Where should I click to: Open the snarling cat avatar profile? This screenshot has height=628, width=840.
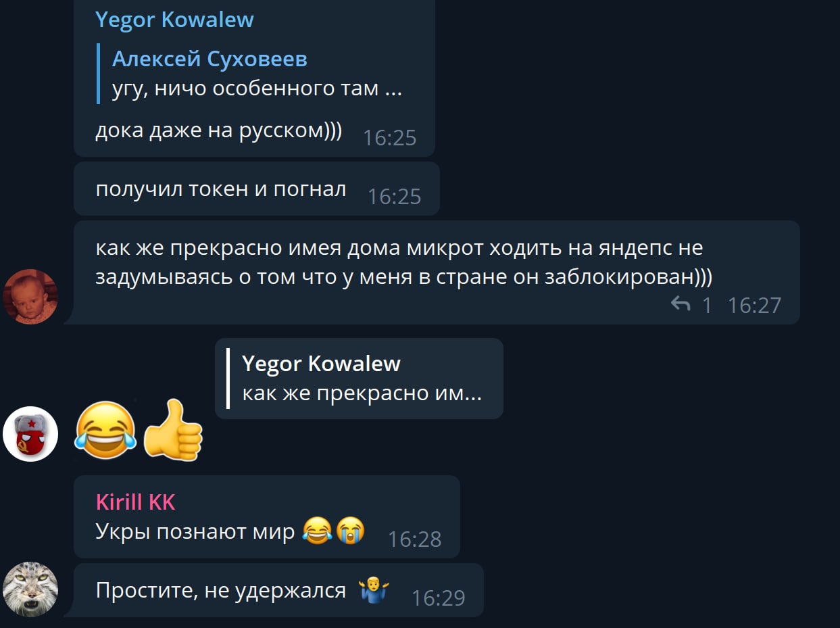30,589
